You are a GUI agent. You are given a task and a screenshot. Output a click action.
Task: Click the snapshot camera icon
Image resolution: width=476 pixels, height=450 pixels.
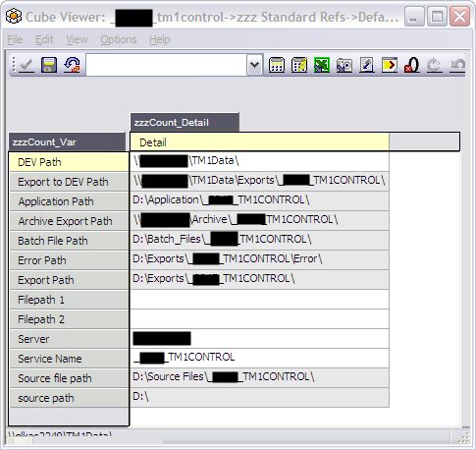(344, 65)
